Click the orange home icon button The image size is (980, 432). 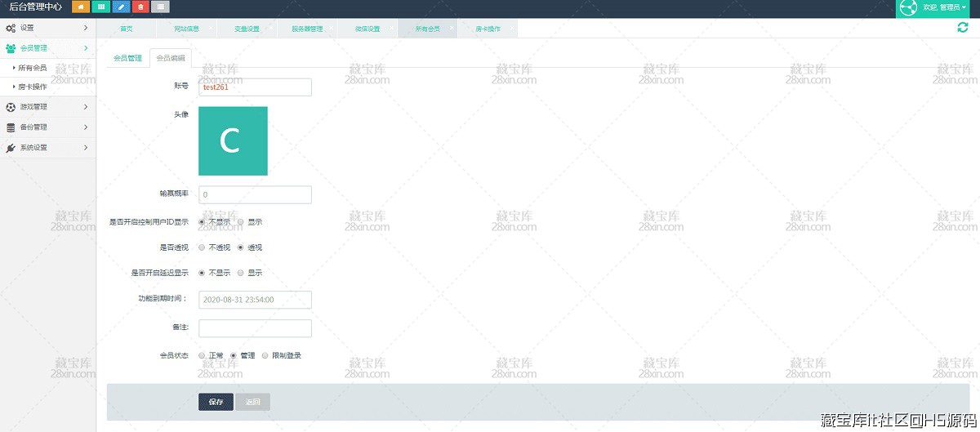tap(81, 7)
